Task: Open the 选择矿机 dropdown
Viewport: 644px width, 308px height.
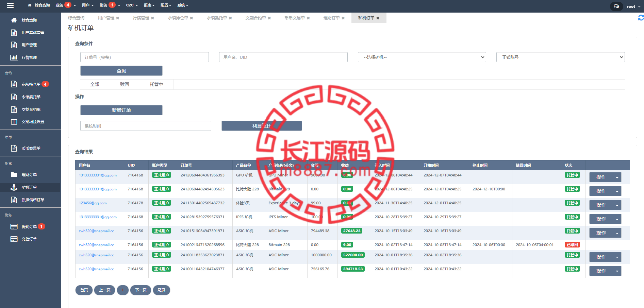Action: pos(422,57)
